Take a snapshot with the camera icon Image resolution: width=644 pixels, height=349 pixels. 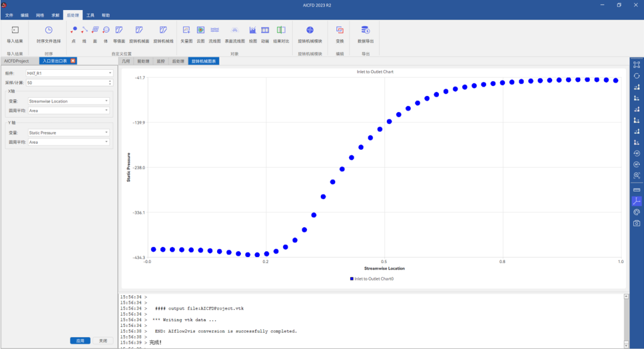pyautogui.click(x=637, y=223)
